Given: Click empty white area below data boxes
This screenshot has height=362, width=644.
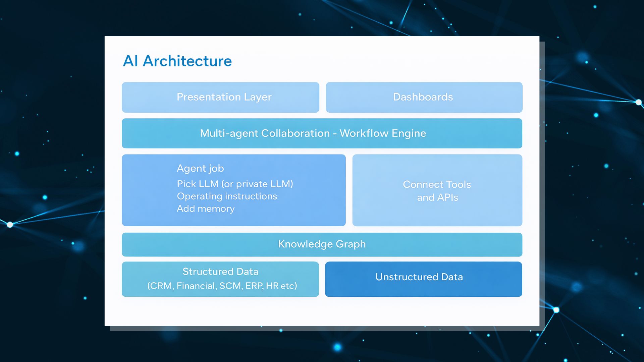Looking at the screenshot, I should (321, 312).
